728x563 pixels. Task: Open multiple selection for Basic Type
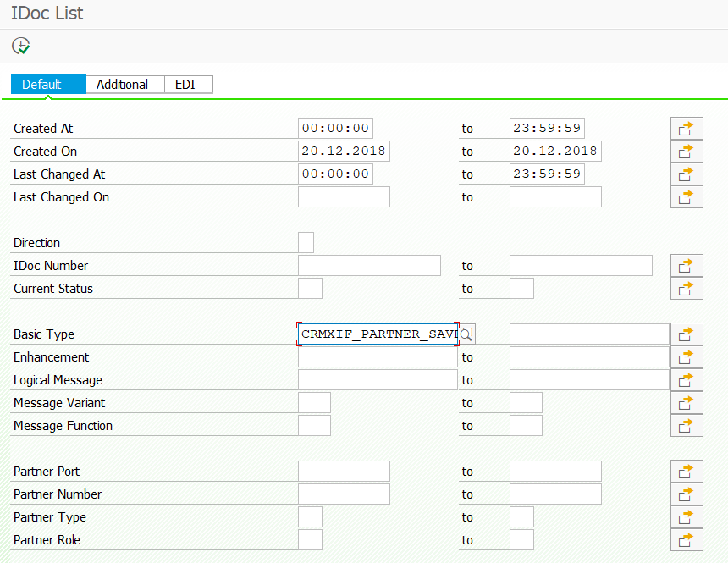click(x=687, y=334)
